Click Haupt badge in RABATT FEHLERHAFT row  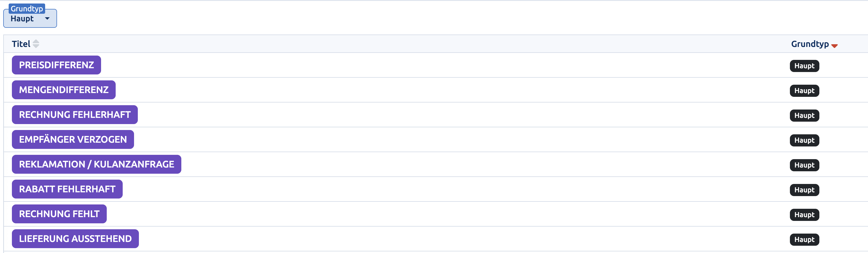click(x=804, y=190)
